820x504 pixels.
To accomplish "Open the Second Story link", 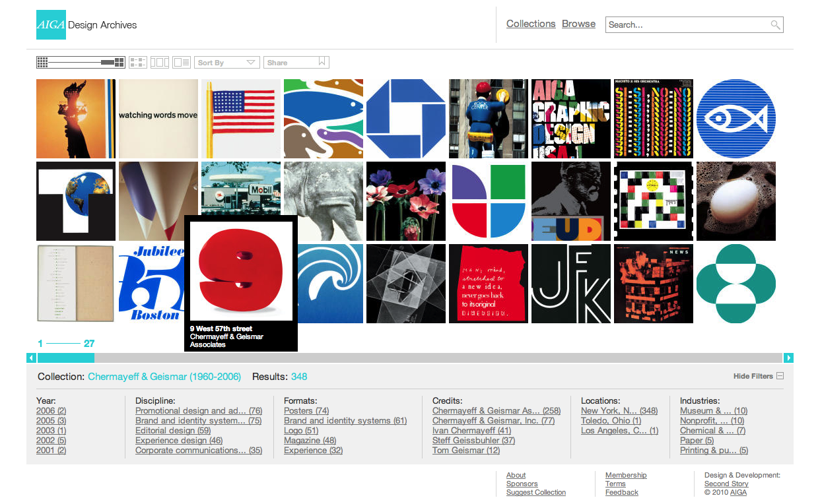I will (726, 484).
